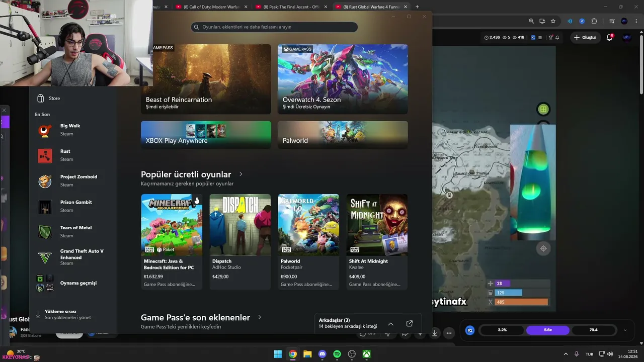Click Oluştur create button on YouTube
This screenshot has height=362, width=644.
pyautogui.click(x=585, y=37)
